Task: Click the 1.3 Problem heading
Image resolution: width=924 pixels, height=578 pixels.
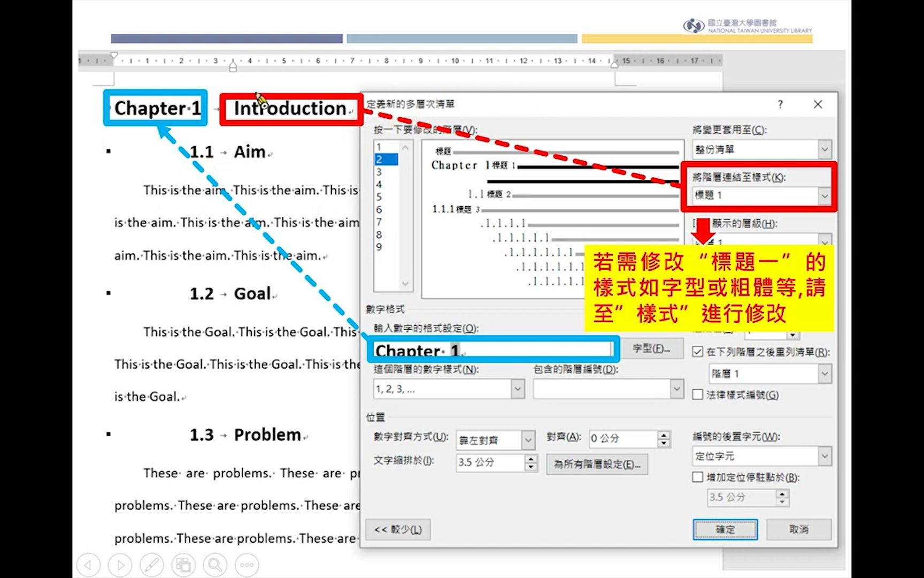Action: (245, 435)
